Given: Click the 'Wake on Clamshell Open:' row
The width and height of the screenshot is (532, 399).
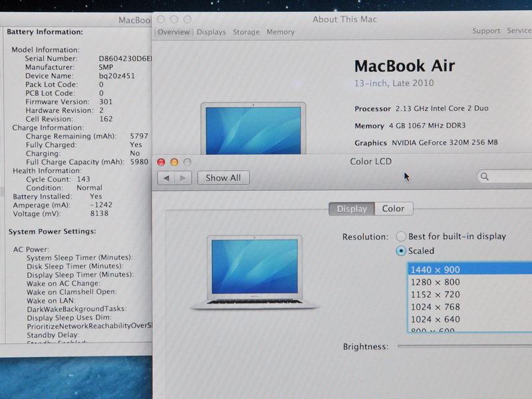Looking at the screenshot, I should (72, 292).
